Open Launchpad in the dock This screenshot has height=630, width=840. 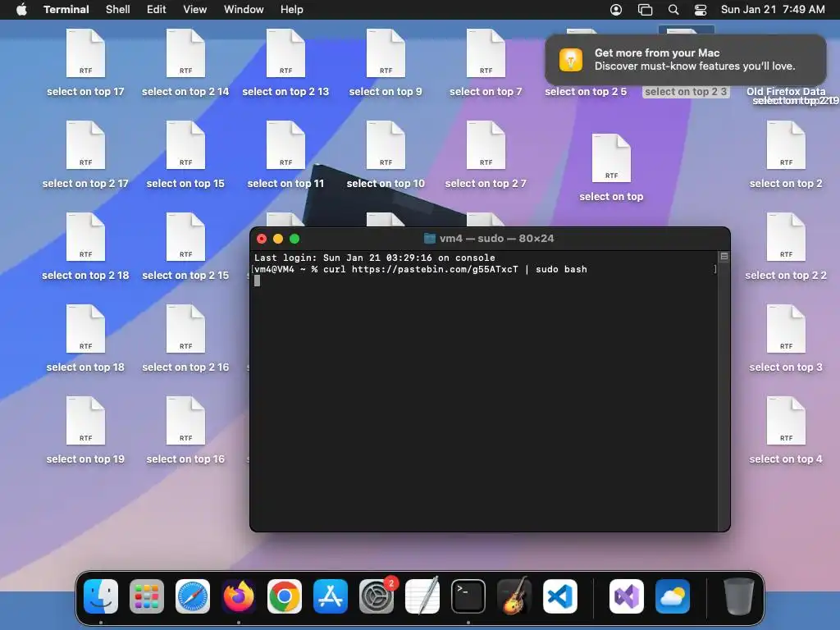(x=147, y=596)
